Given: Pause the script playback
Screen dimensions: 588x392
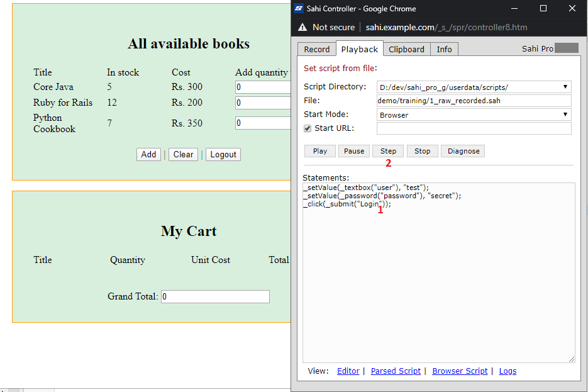Looking at the screenshot, I should [x=354, y=151].
